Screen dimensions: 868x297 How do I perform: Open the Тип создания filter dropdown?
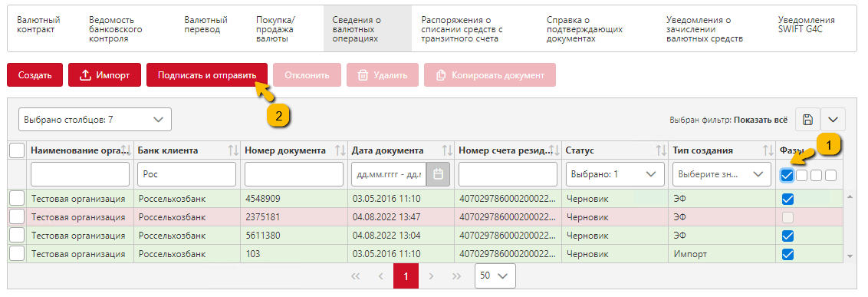pos(722,174)
